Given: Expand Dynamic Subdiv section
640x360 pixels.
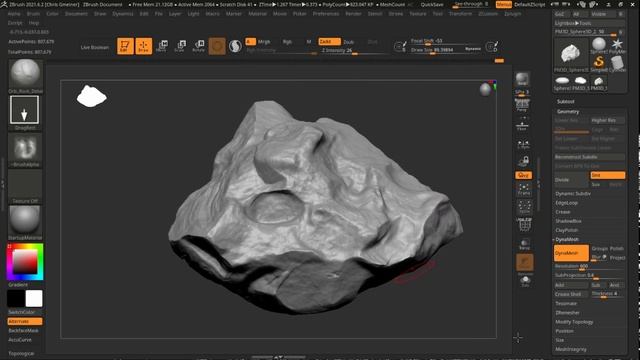Looking at the screenshot, I should coord(573,193).
